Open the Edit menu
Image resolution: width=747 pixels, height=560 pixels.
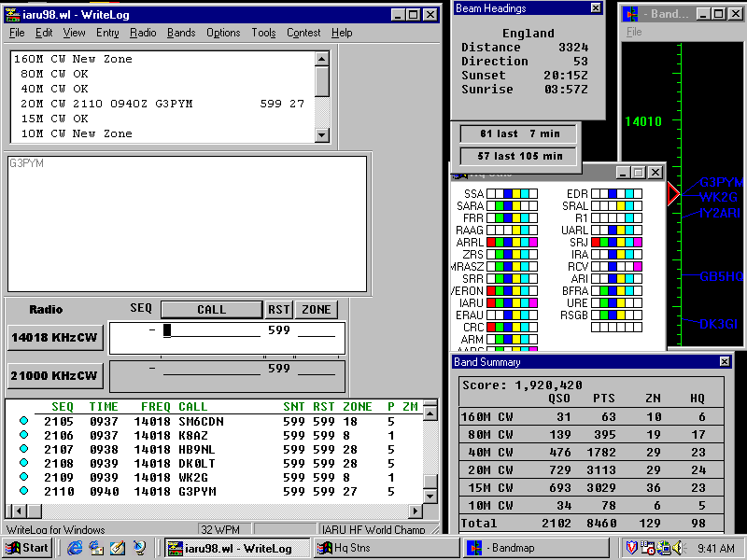44,33
